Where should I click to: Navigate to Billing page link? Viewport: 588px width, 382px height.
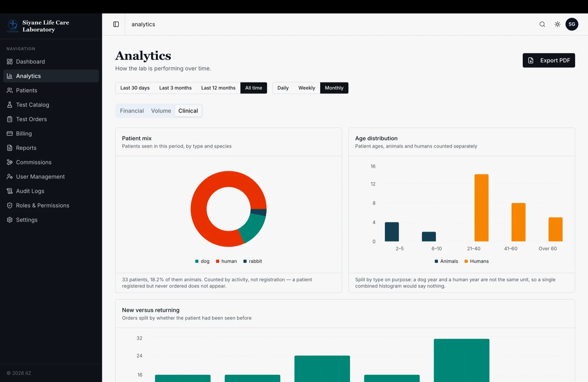point(51,133)
